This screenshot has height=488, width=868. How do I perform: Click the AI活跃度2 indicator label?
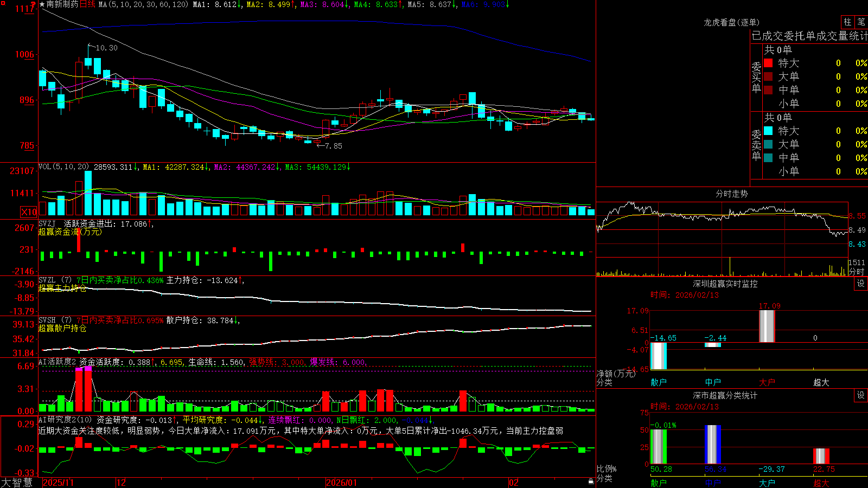58,362
